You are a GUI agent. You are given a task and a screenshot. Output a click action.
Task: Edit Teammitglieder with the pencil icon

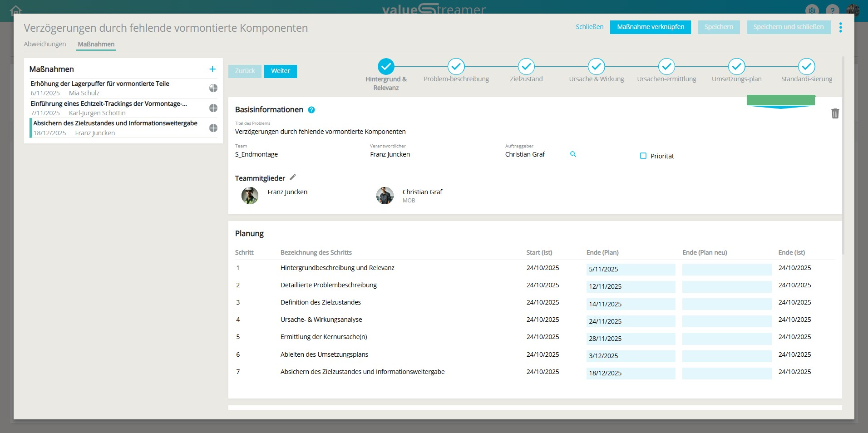pyautogui.click(x=293, y=177)
